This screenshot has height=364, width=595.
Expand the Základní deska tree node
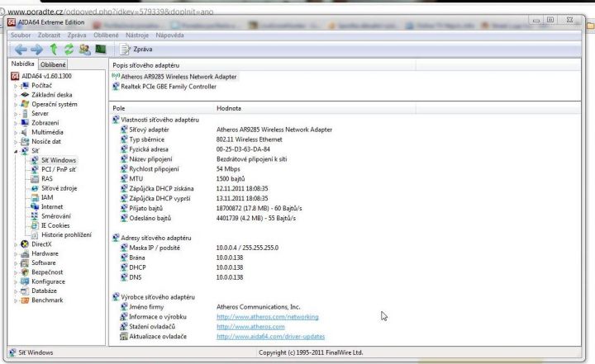point(16,95)
